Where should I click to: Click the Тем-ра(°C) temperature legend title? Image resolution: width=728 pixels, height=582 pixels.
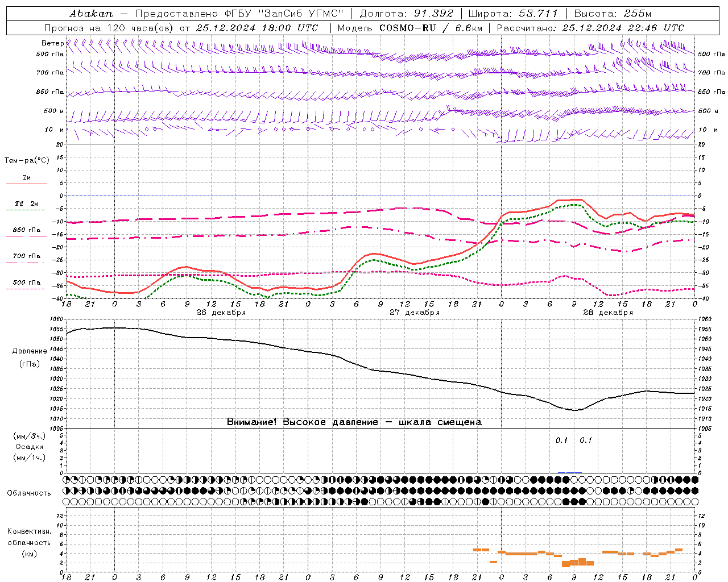click(27, 160)
